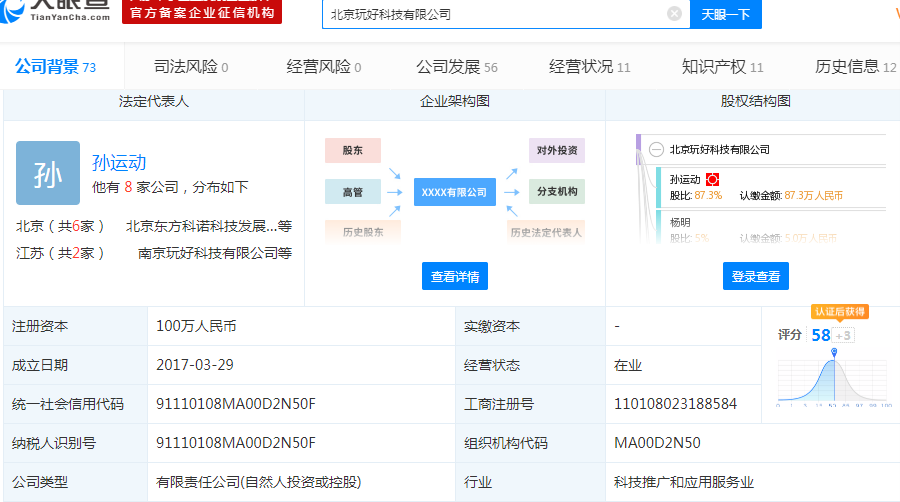Image resolution: width=900 pixels, height=502 pixels.
Task: Click the +3 bonus score badge
Action: (x=843, y=336)
